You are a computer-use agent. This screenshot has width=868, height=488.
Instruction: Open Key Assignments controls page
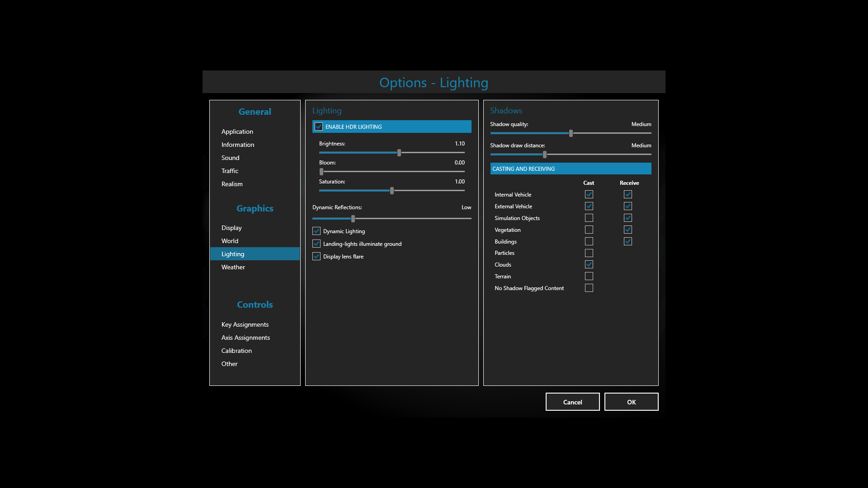[245, 324]
